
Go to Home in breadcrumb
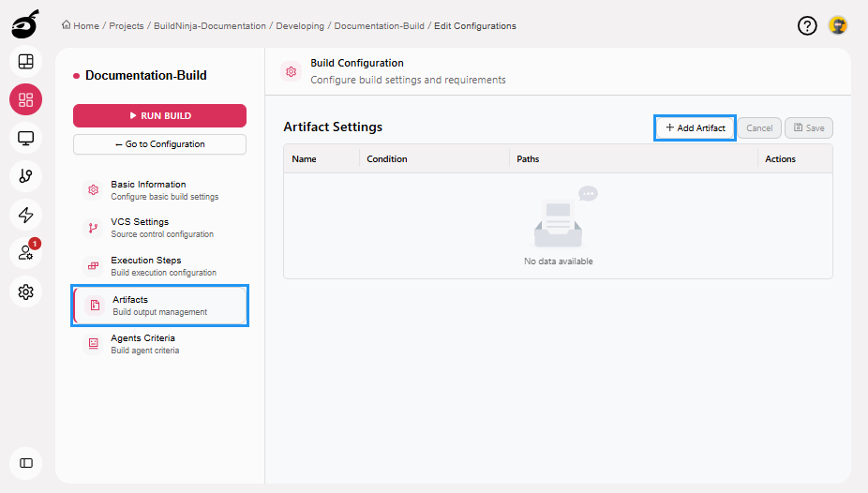pyautogui.click(x=86, y=26)
